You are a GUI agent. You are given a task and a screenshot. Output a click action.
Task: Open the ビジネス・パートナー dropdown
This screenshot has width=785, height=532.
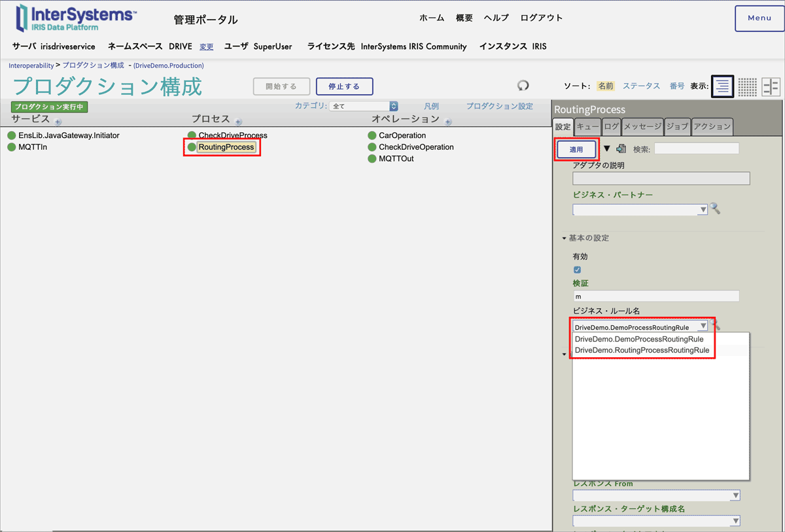click(640, 209)
